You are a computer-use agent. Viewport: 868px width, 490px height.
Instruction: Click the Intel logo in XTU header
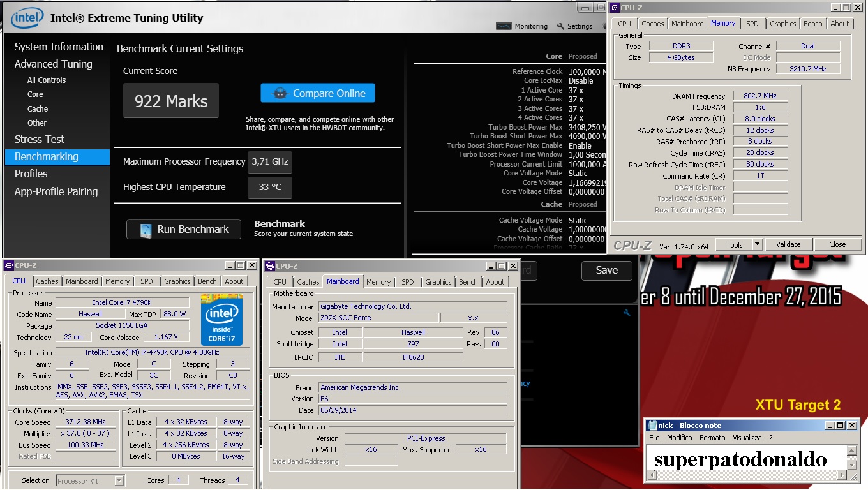click(27, 18)
